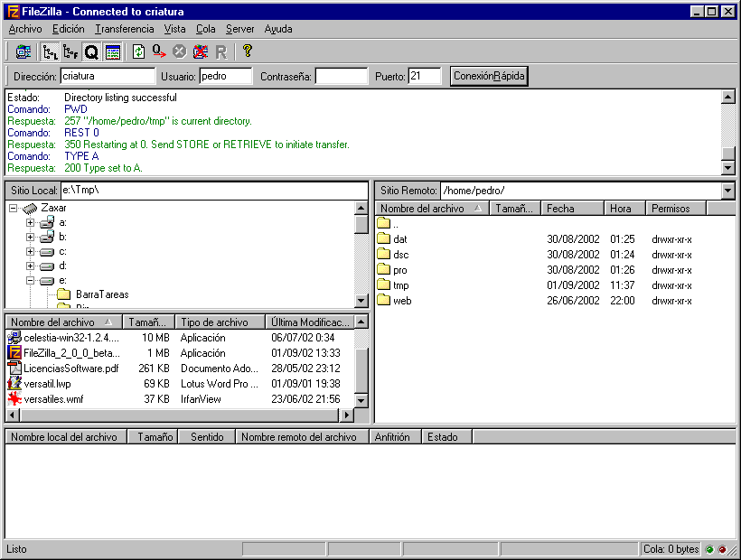The height and width of the screenshot is (560, 741).
Task: Open the Transferencia menu
Action: (x=124, y=29)
